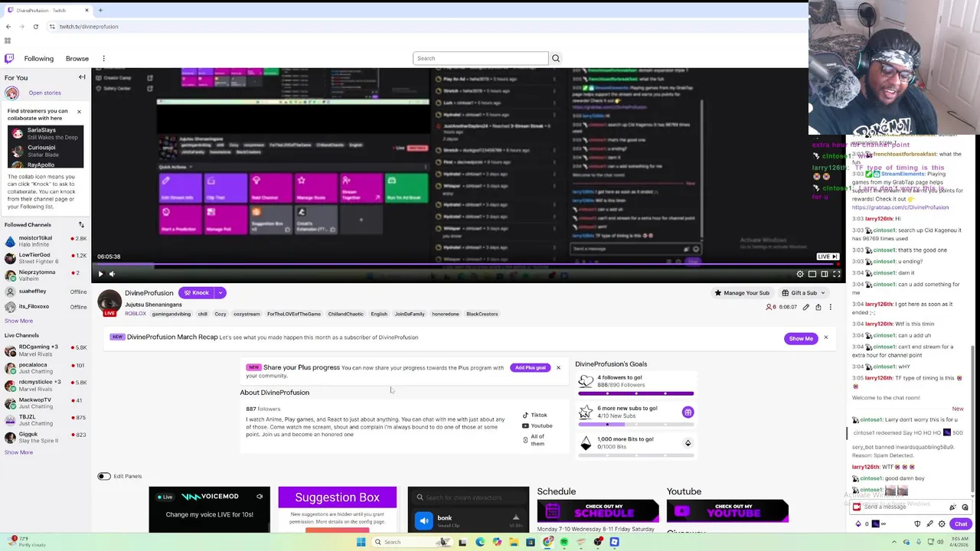Image resolution: width=980 pixels, height=551 pixels.
Task: Mute the Voicemod panel speaker icon
Action: 260,497
